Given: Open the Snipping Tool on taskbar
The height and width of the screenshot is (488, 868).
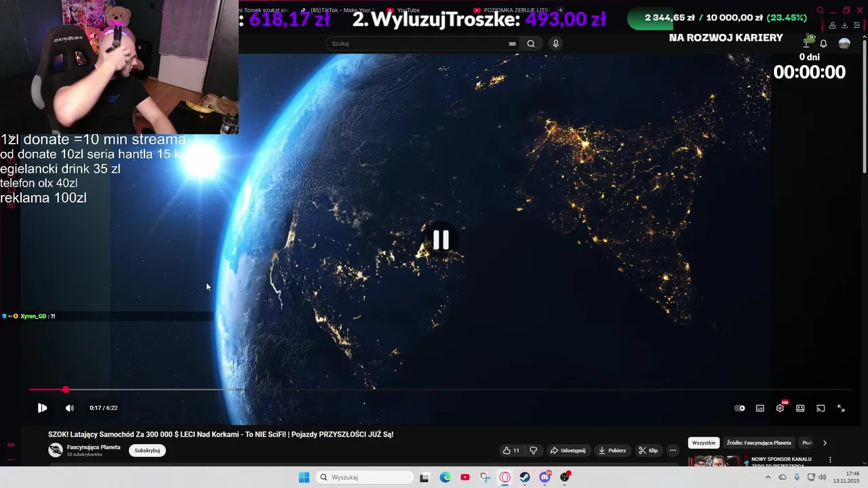Looking at the screenshot, I should [485, 477].
